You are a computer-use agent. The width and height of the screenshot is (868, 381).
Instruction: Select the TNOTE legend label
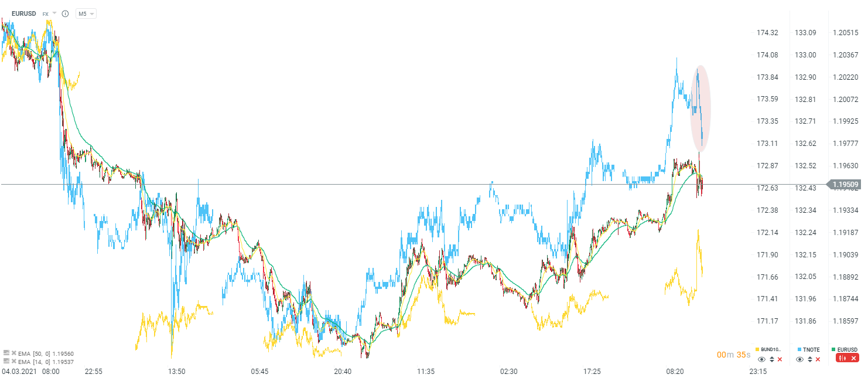811,349
